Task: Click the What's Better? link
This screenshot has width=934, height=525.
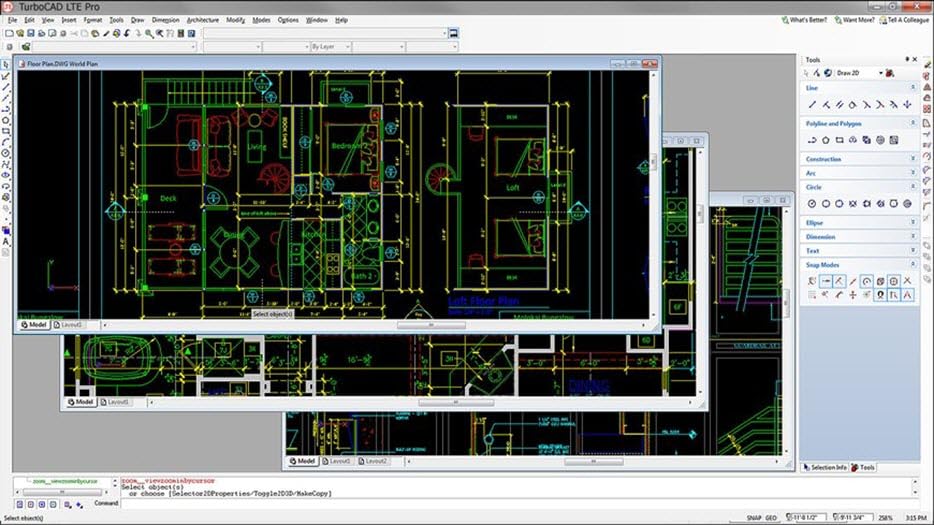Action: [804, 20]
